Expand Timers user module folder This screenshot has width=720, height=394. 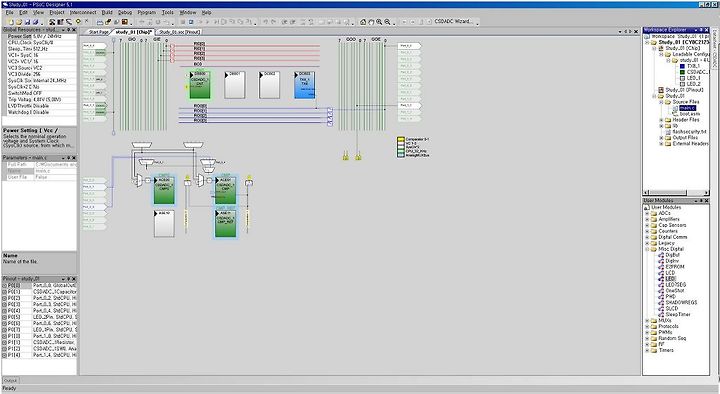647,350
